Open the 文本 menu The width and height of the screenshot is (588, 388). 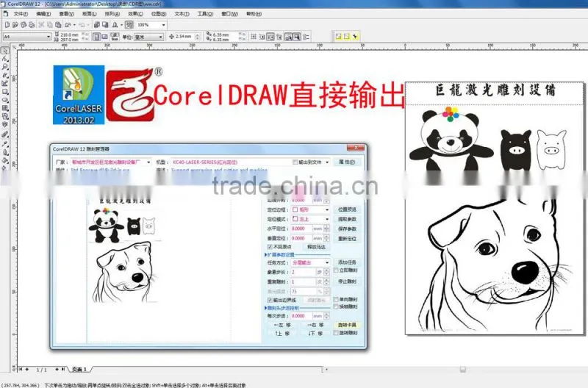pyautogui.click(x=182, y=14)
